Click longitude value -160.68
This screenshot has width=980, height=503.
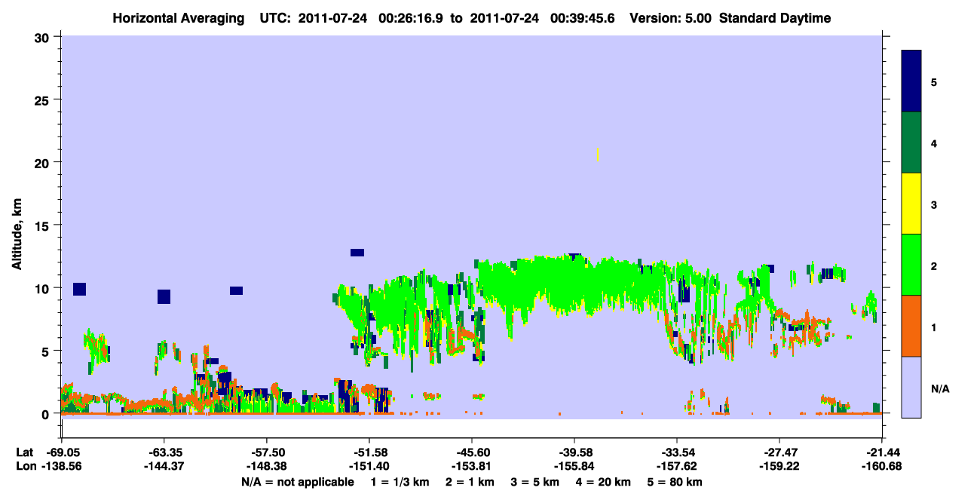click(882, 467)
